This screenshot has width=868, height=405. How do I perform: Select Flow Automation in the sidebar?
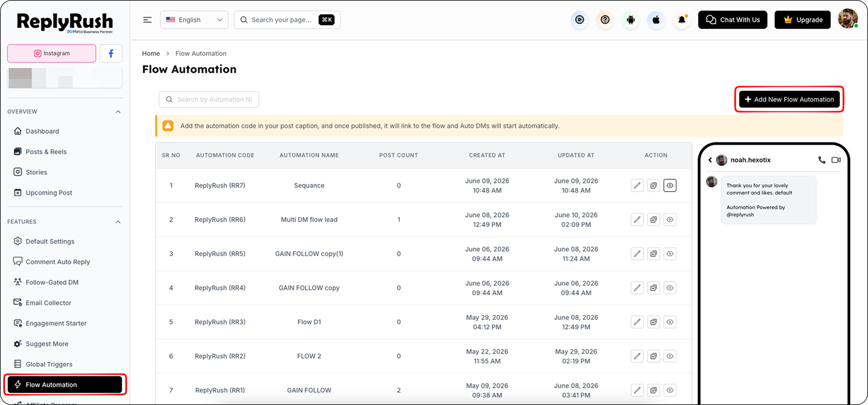coord(65,385)
